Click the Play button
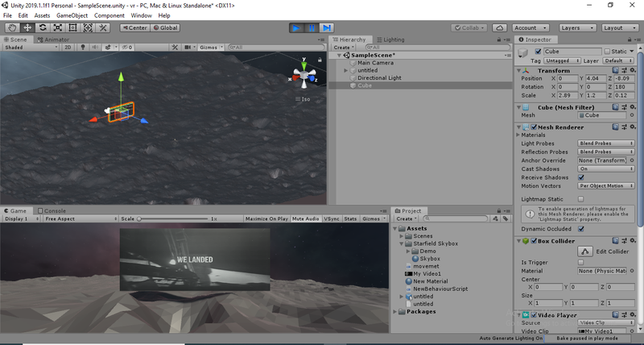This screenshot has height=345, width=644. [296, 27]
